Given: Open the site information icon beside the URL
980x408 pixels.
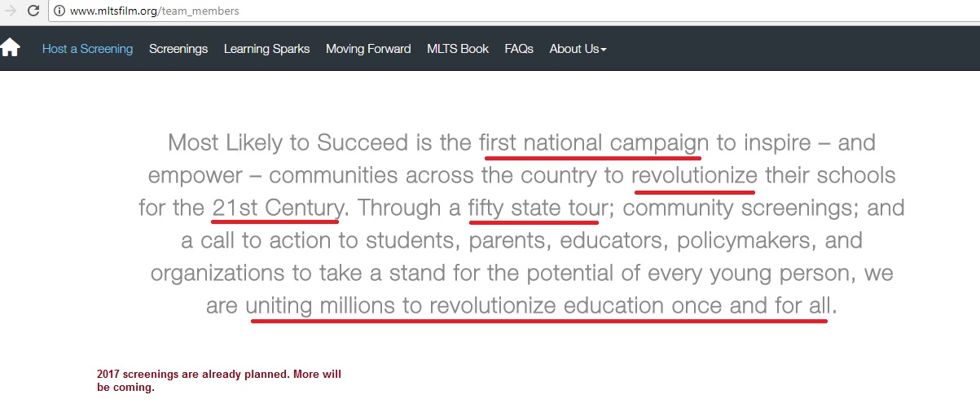Looking at the screenshot, I should click(59, 11).
